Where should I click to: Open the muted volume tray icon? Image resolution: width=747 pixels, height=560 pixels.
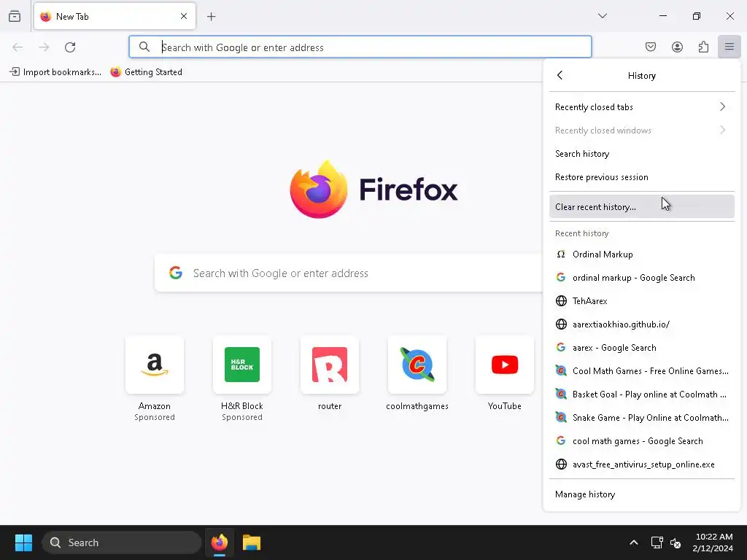676,542
